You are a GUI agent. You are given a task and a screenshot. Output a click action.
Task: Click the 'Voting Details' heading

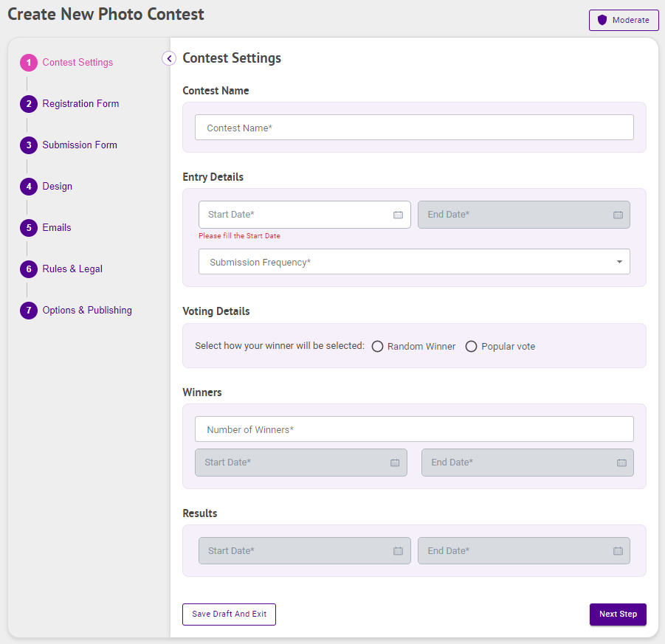click(x=216, y=311)
